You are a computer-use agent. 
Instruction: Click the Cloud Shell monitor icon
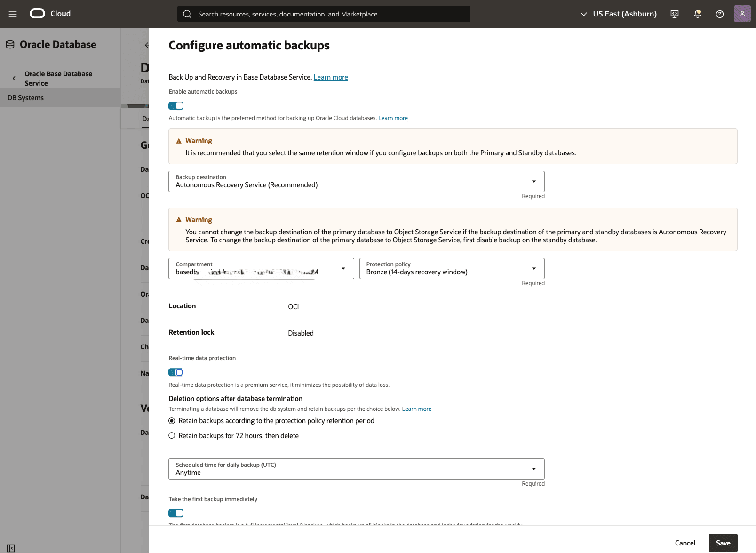point(674,14)
